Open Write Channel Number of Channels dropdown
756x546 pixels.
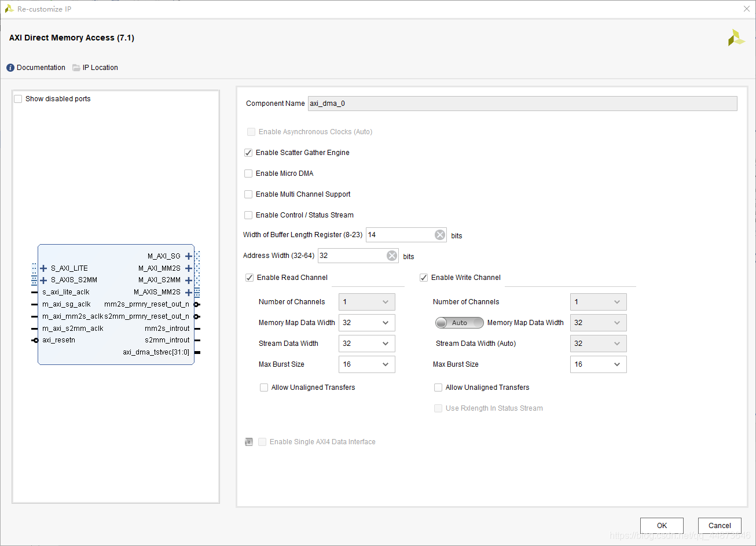point(599,302)
